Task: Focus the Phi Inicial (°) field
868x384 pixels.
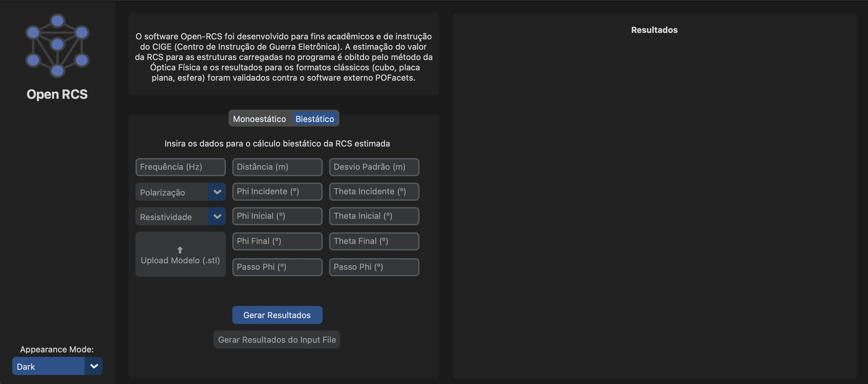Action: click(x=277, y=216)
